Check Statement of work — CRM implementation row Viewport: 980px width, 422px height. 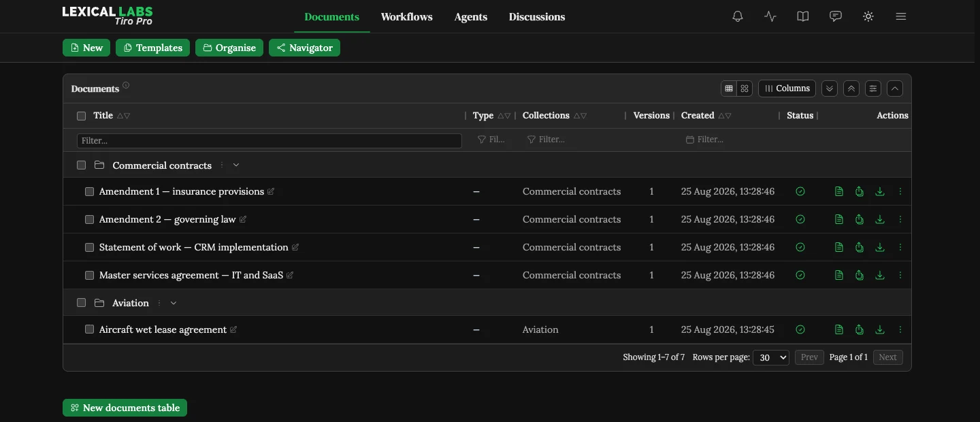[x=89, y=248]
